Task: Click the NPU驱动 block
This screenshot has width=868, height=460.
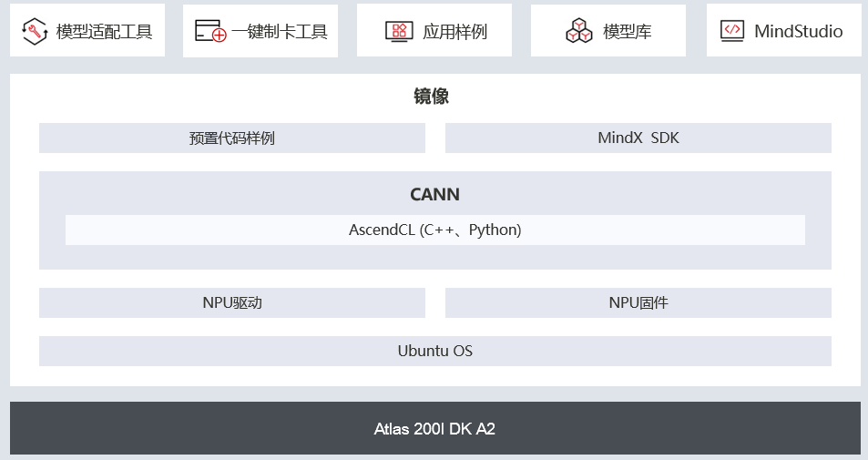Action: (x=232, y=302)
